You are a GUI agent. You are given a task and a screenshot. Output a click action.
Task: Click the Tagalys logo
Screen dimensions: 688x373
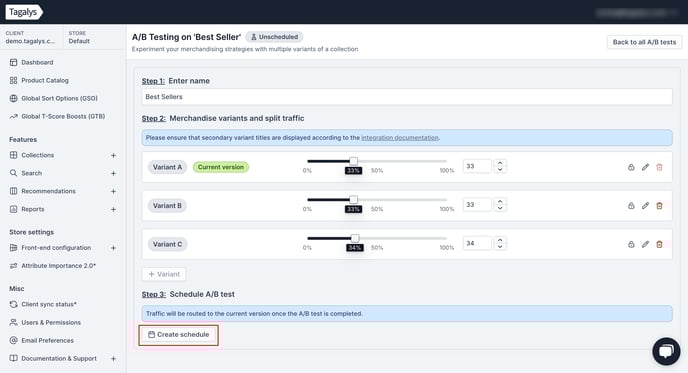pyautogui.click(x=24, y=12)
